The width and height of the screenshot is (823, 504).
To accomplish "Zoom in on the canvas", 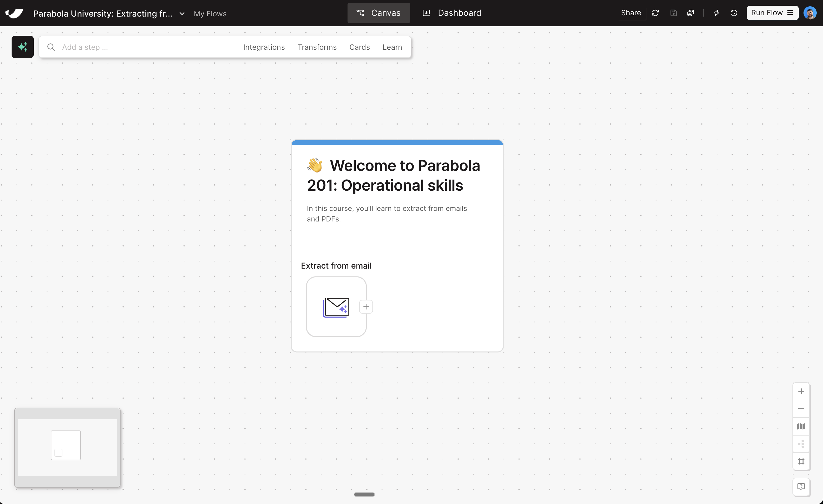I will [801, 392].
